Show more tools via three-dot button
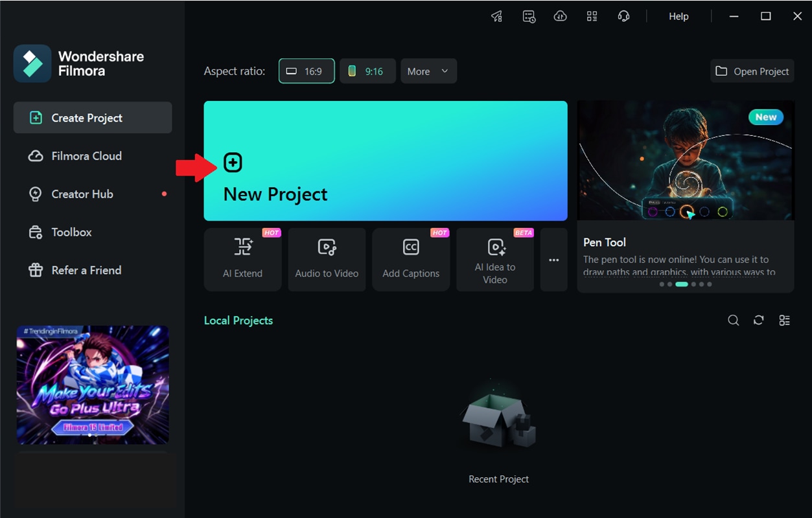The width and height of the screenshot is (812, 518). (x=553, y=260)
